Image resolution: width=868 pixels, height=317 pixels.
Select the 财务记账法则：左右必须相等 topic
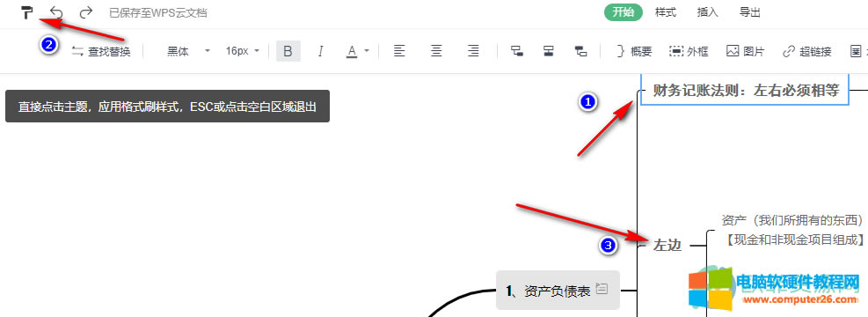[746, 90]
